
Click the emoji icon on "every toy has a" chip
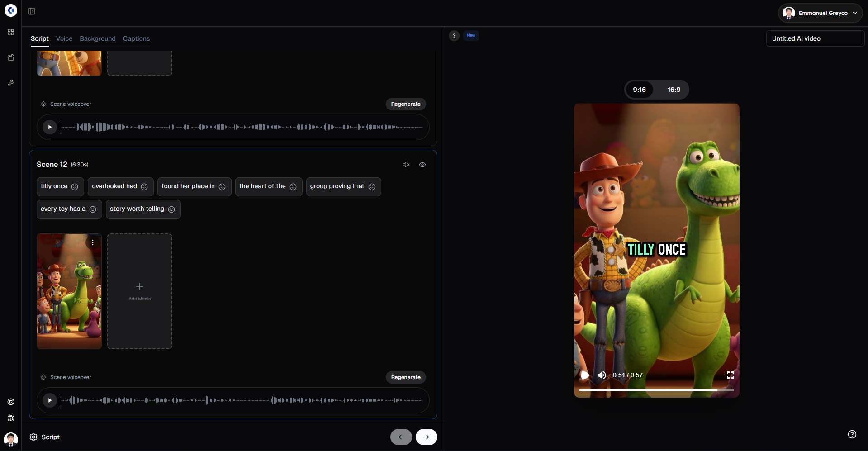(93, 209)
